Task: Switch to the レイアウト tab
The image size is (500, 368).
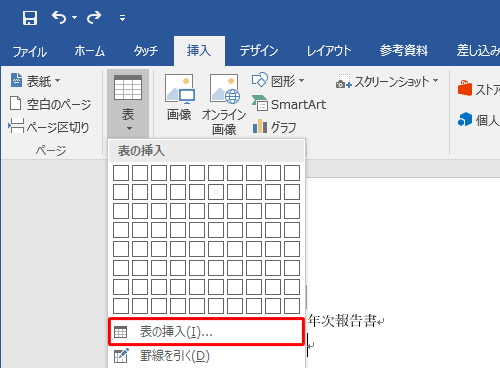Action: tap(329, 51)
